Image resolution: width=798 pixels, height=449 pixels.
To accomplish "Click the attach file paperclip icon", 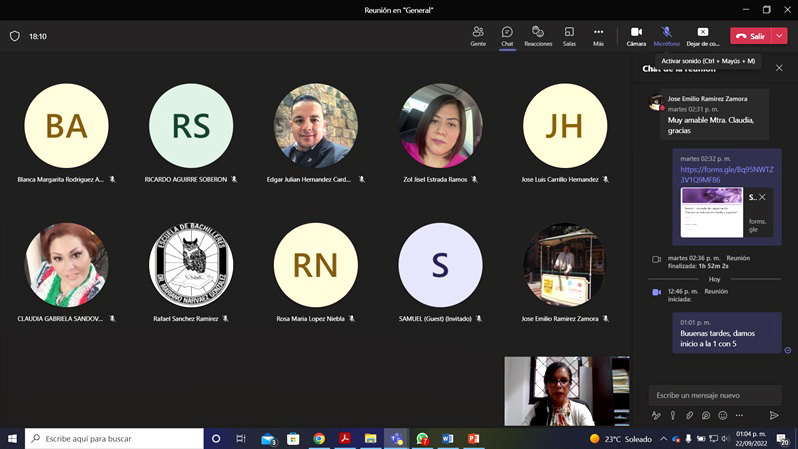I will pos(689,415).
